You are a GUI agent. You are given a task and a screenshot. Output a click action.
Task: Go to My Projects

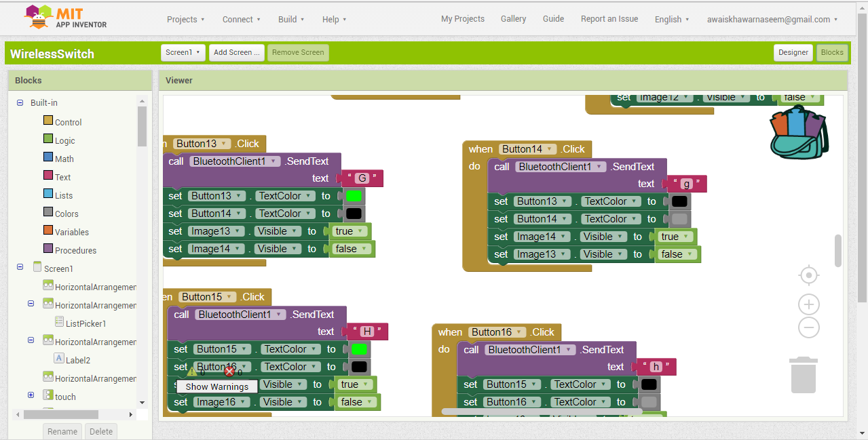click(463, 19)
